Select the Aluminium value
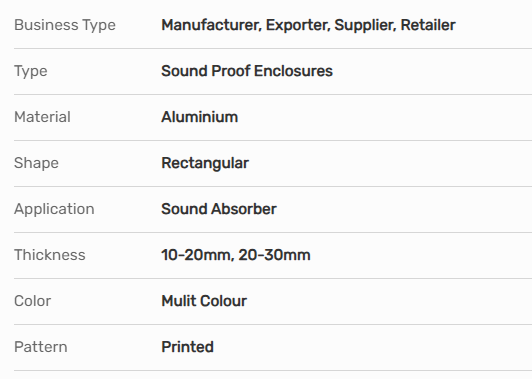 click(200, 117)
